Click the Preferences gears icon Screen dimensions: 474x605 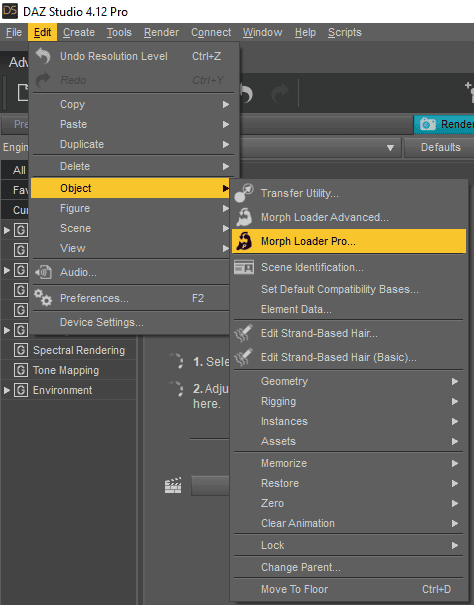click(43, 298)
